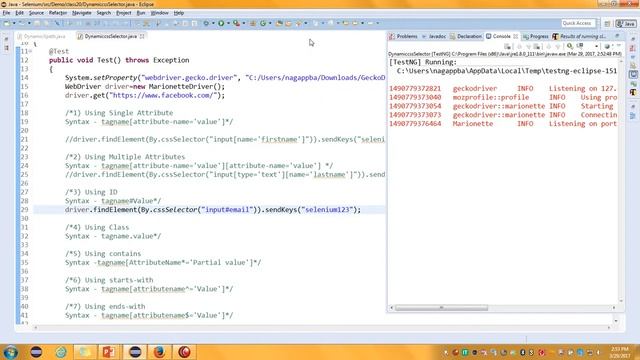Switch to the Declaration view tab
Screen dimensions: 640x360
pyautogui.click(x=466, y=36)
